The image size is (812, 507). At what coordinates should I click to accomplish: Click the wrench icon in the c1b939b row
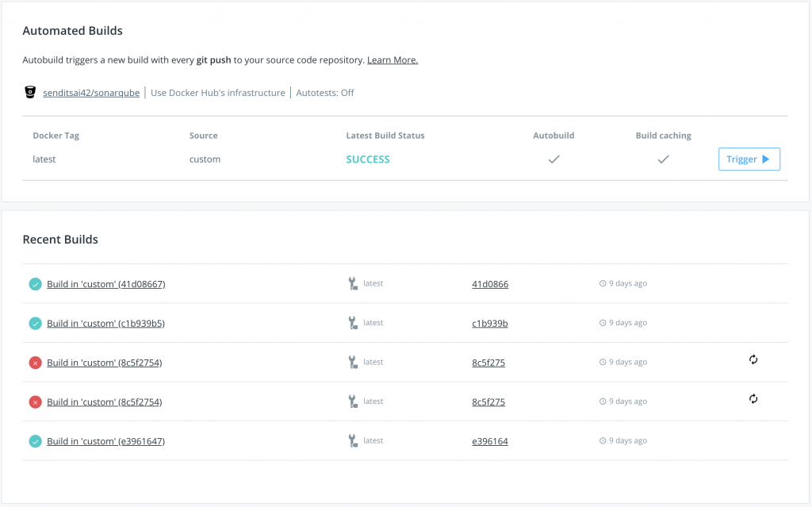(353, 323)
